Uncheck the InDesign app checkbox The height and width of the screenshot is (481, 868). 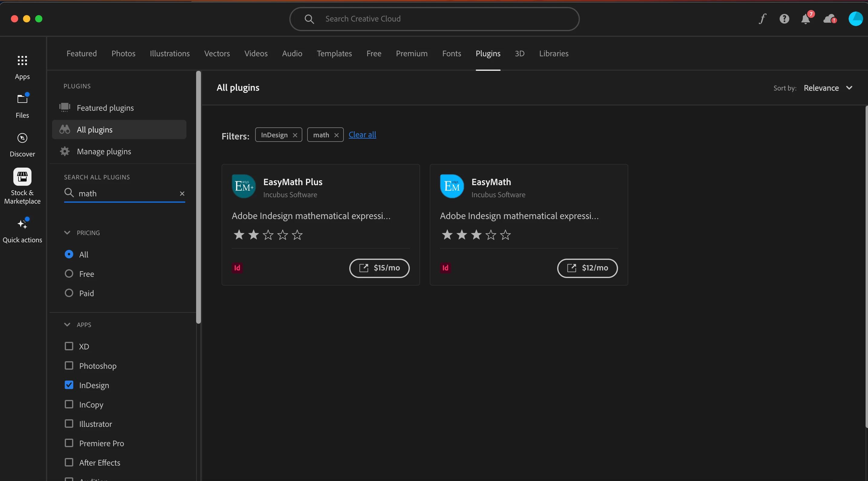tap(69, 385)
